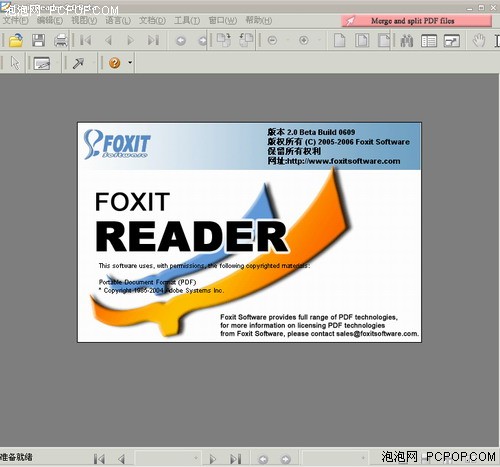Select the Actual Size page icon
The width and height of the screenshot is (500, 467).
339,40
